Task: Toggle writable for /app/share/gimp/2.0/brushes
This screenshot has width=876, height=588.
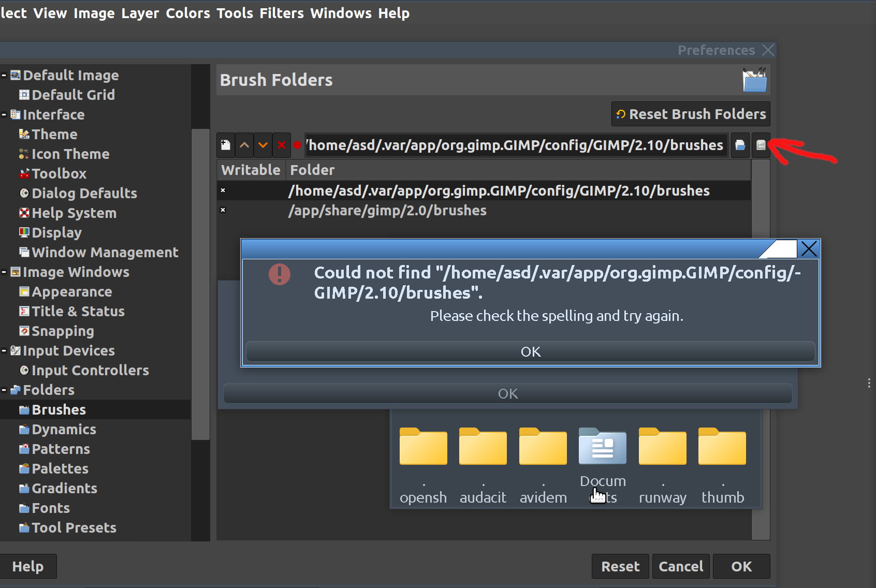Action: 223,210
